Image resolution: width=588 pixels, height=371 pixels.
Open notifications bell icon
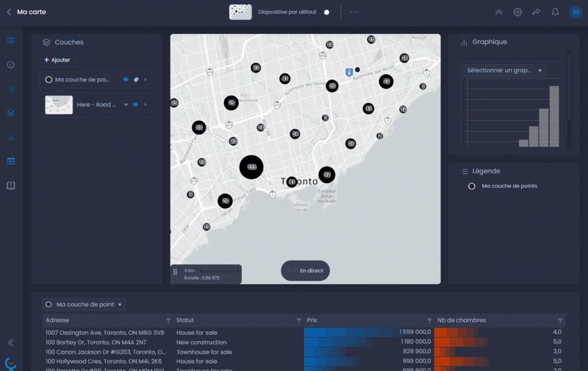[x=555, y=12]
